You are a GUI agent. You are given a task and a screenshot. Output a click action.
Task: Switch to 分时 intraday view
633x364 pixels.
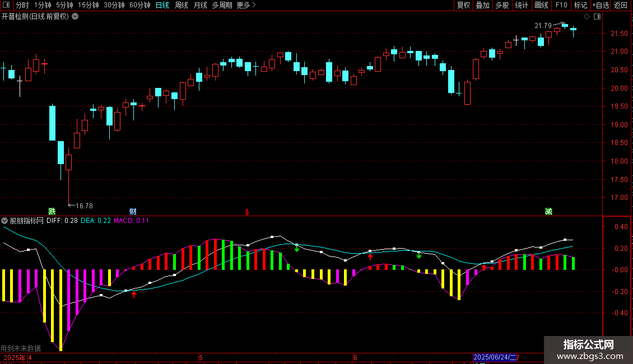(22, 5)
